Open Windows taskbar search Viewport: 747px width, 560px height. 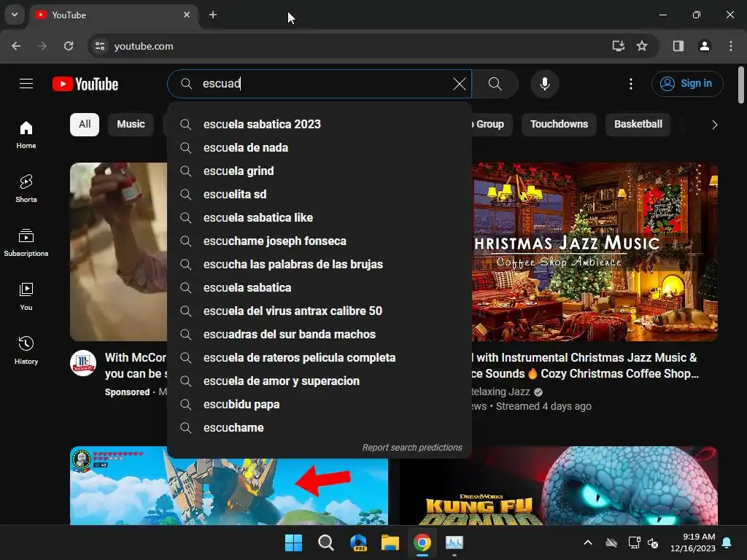click(x=326, y=542)
